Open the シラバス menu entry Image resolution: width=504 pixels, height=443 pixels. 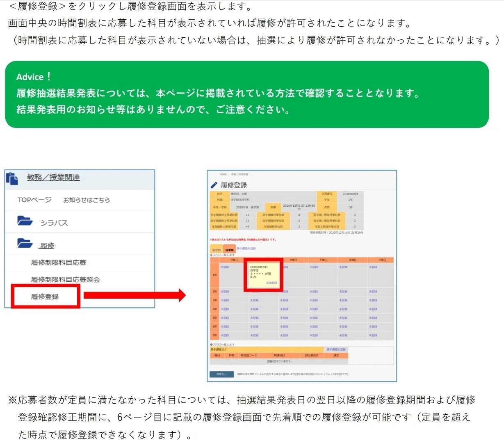coord(54,223)
